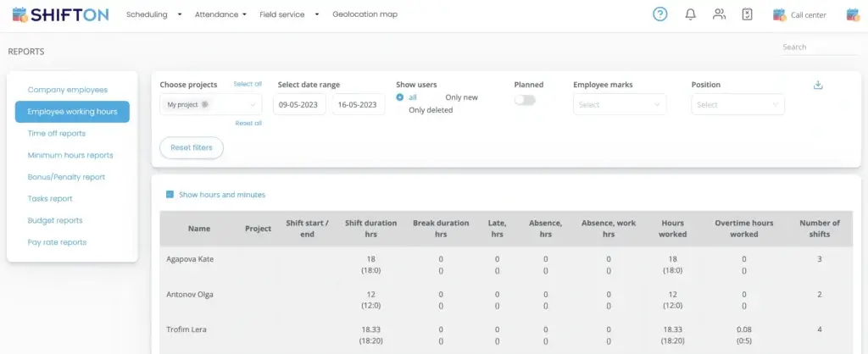Screen dimensions: 868x354
Task: Open the Scheduling menu
Action: (x=153, y=14)
